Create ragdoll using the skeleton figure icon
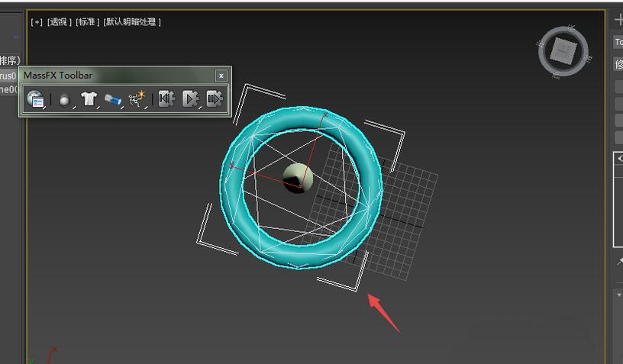Screen dimensions: 623x364 pyautogui.click(x=137, y=99)
